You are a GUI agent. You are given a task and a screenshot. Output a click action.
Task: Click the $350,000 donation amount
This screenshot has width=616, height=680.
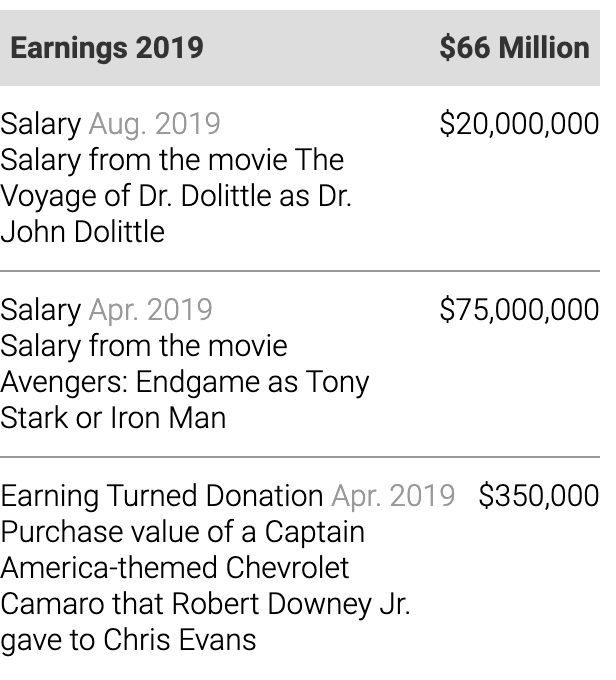(x=538, y=496)
